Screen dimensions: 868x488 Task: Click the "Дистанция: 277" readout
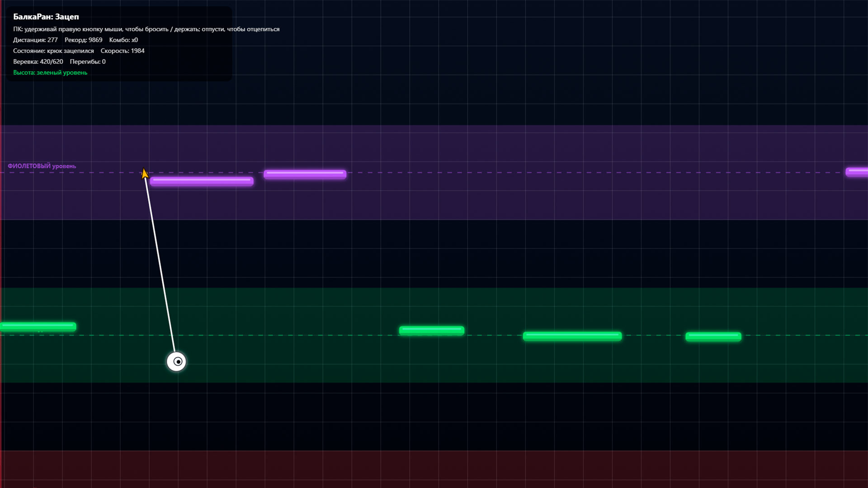pyautogui.click(x=35, y=40)
